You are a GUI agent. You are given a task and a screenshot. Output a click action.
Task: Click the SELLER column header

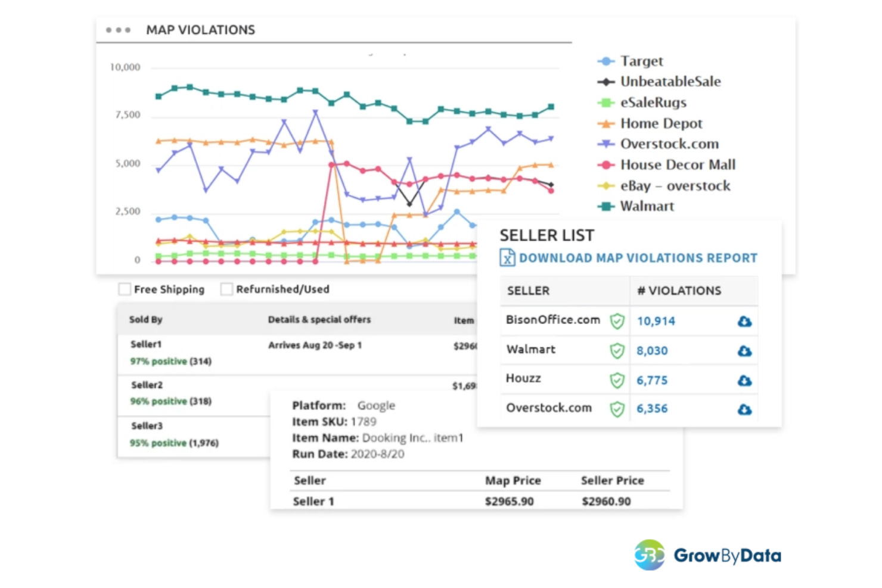(528, 291)
